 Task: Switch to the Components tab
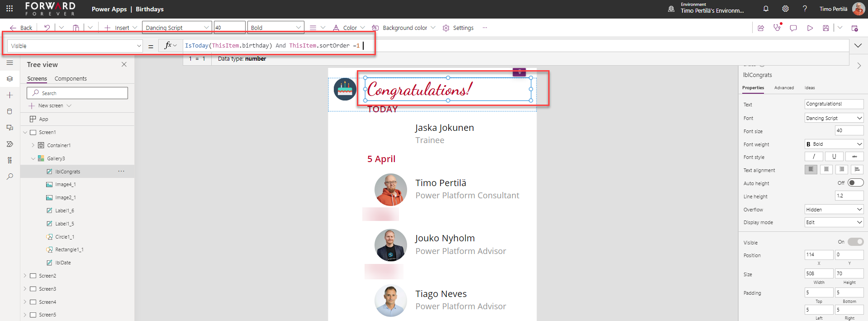click(x=71, y=79)
